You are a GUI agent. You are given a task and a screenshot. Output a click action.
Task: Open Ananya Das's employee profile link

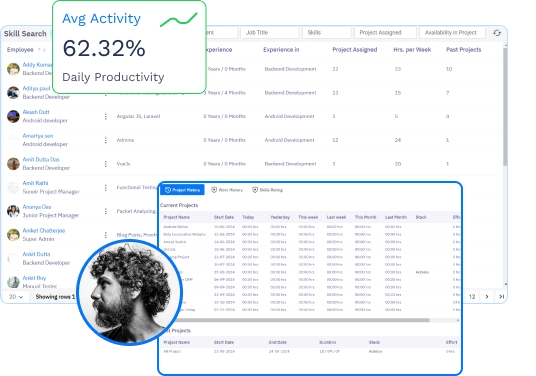click(x=37, y=207)
